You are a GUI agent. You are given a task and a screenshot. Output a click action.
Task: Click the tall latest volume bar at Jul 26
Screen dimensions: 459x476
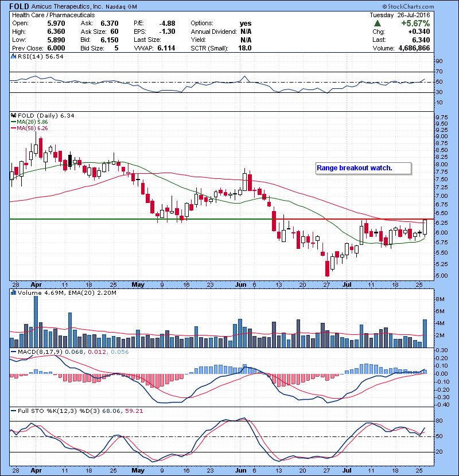pos(425,333)
